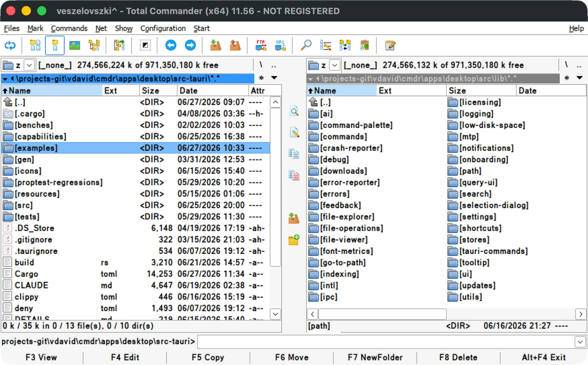Viewport: 588px width, 365px height.
Task: Go to parent with right panel ".." button
Action: tap(579, 65)
